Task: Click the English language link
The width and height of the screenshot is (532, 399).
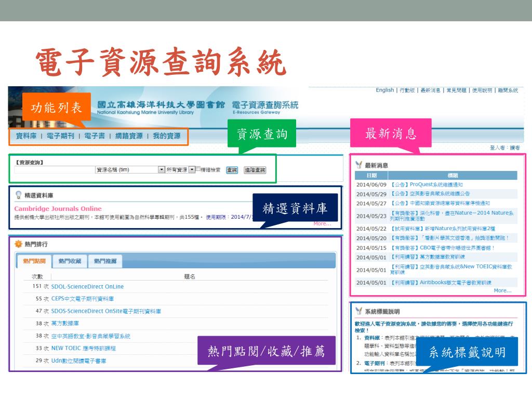Action: click(x=385, y=90)
